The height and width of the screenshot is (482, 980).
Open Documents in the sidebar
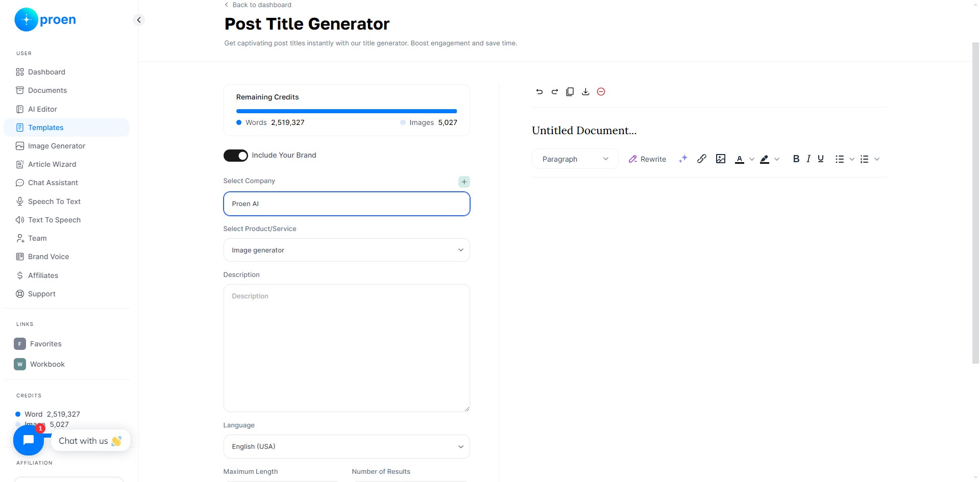click(66, 90)
